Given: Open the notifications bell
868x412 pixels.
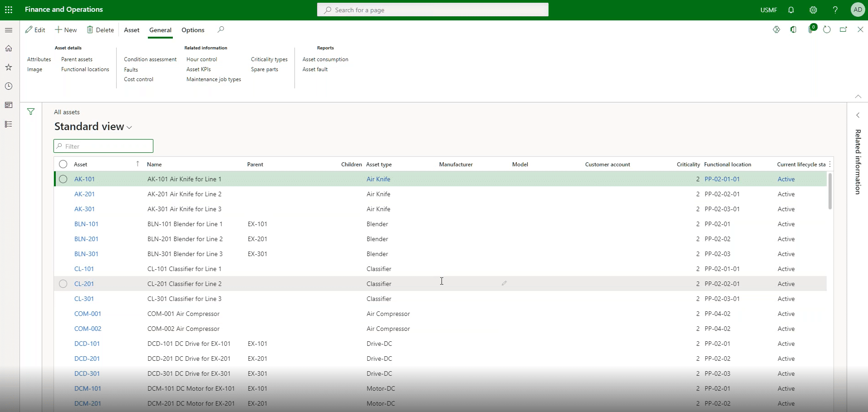Looking at the screenshot, I should click(791, 10).
